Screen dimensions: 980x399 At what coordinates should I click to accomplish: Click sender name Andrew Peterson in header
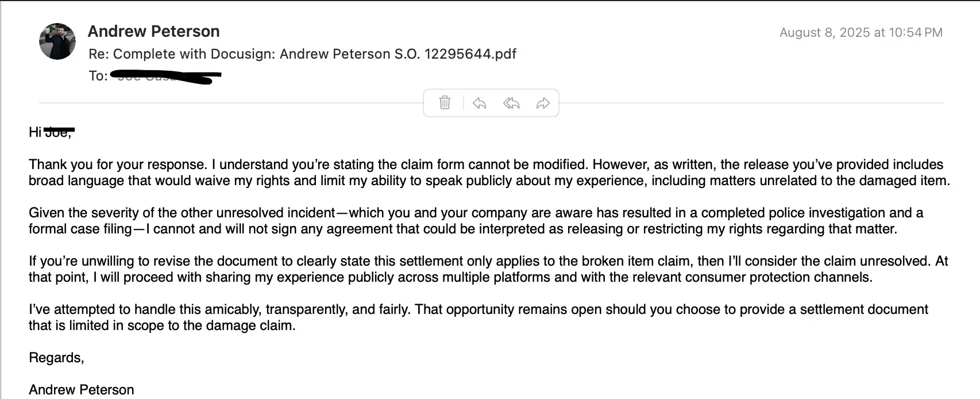(x=153, y=31)
